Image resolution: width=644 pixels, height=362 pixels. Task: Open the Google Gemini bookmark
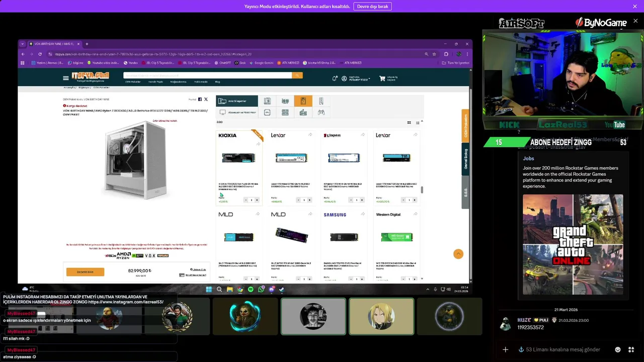click(x=261, y=63)
